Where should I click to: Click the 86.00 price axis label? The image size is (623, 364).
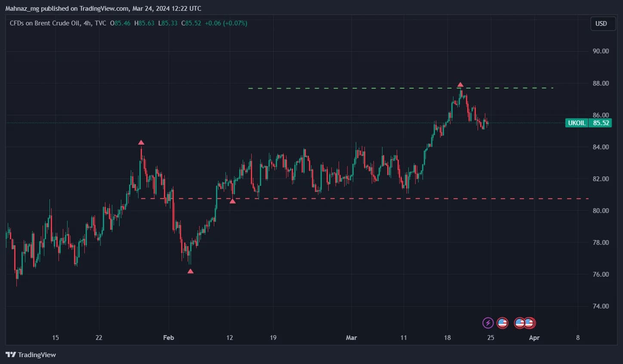[601, 115]
